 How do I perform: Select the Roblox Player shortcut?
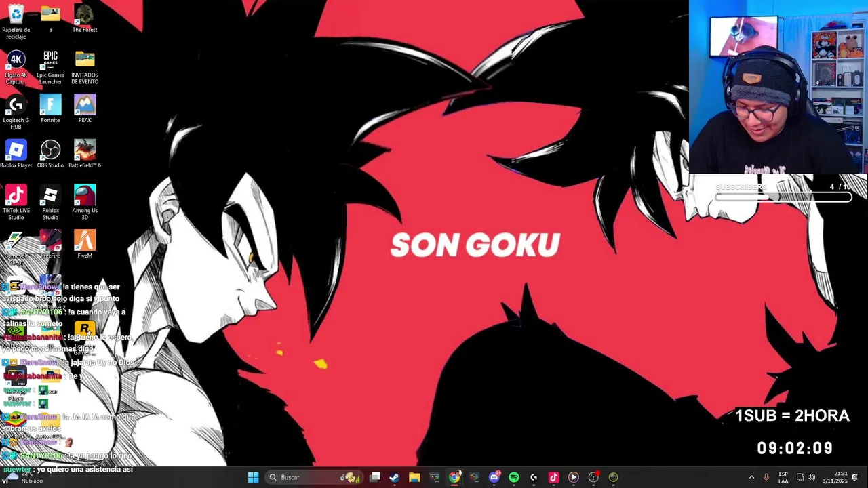pos(16,155)
